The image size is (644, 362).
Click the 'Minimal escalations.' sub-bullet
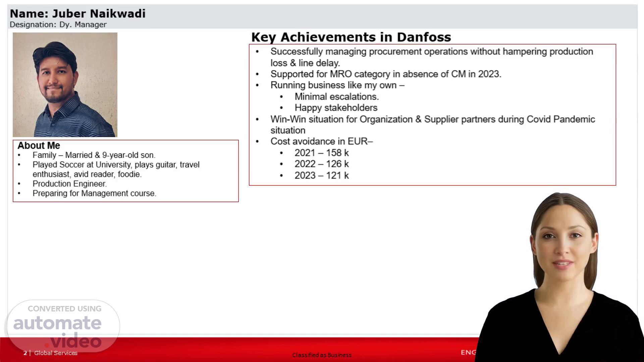[x=336, y=97]
